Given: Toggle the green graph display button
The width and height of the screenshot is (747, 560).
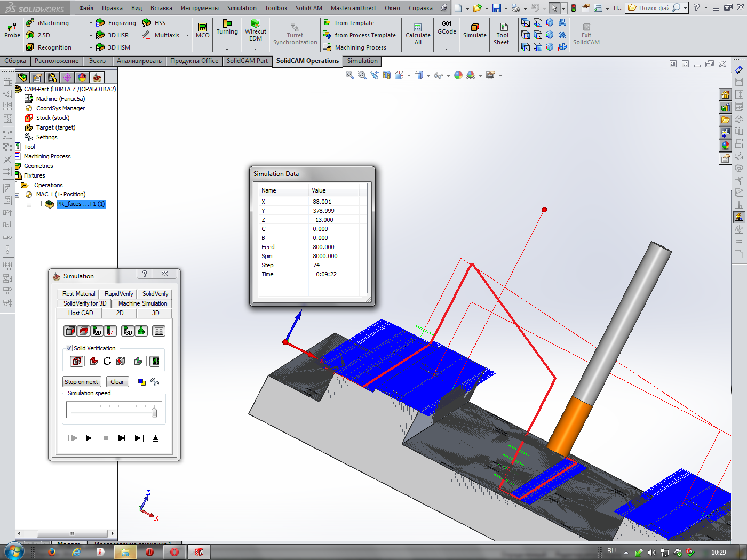Looking at the screenshot, I should (155, 361).
